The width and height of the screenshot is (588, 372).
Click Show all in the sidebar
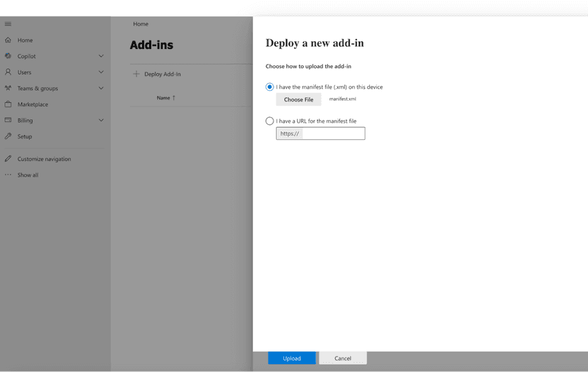tap(28, 175)
